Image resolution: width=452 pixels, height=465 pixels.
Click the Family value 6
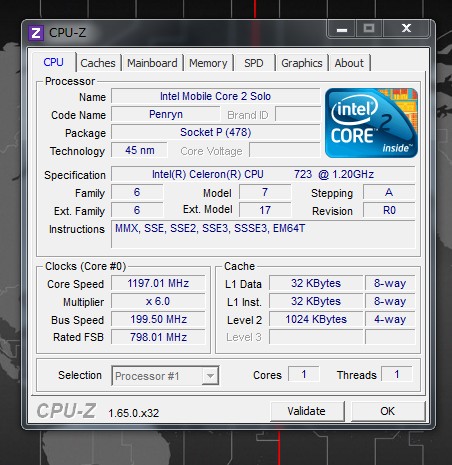137,192
